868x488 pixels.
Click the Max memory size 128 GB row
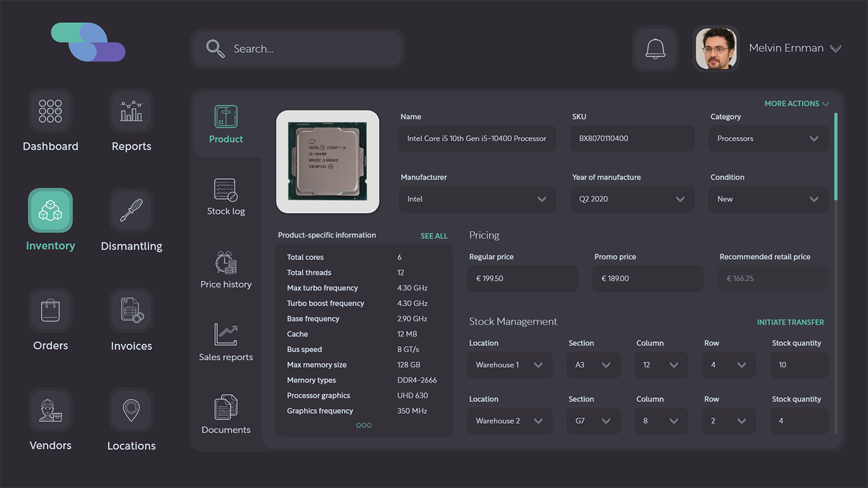[x=364, y=365]
